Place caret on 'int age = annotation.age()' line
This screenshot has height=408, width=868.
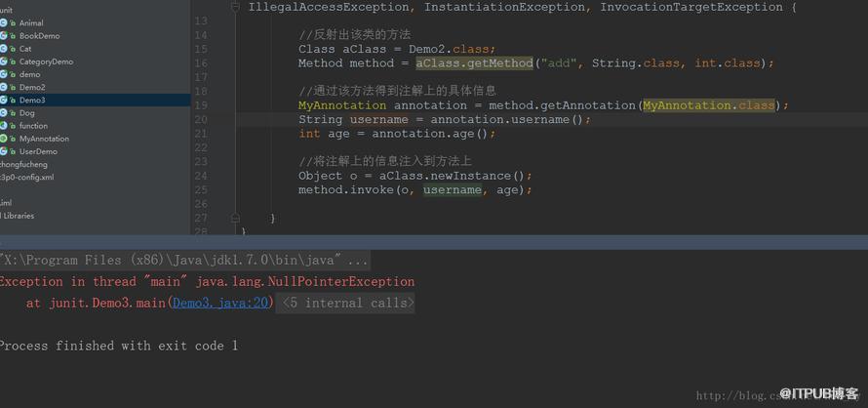397,134
